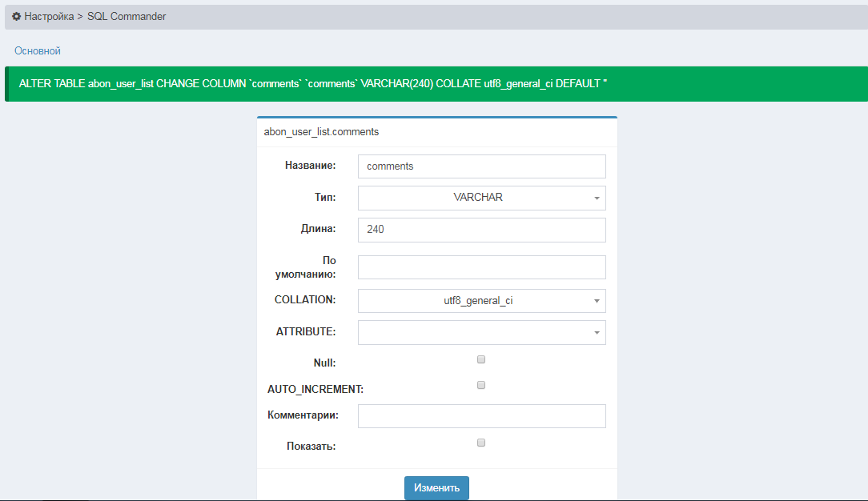
Task: Expand the COLLATION dropdown showing utf8_general_ci
Action: coord(481,301)
